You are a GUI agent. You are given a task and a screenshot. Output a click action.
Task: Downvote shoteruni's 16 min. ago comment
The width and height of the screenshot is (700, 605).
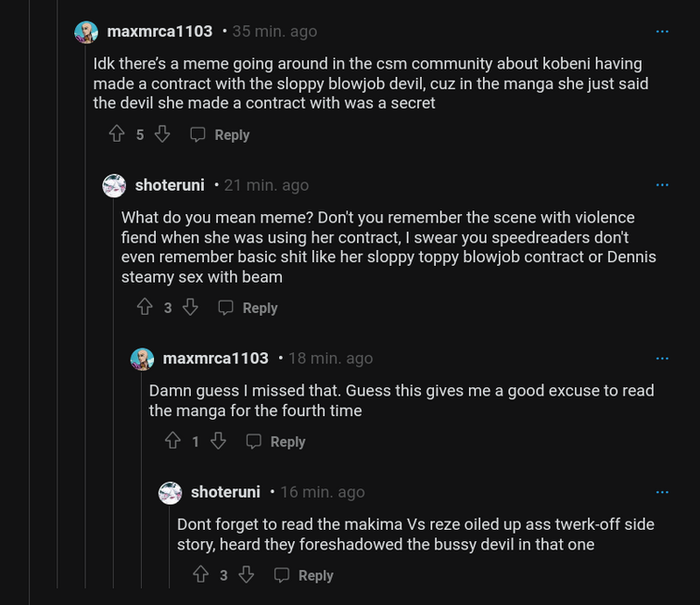click(246, 574)
